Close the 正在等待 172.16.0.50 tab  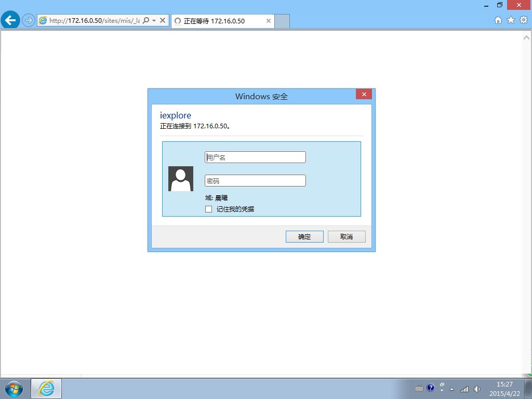coord(269,21)
